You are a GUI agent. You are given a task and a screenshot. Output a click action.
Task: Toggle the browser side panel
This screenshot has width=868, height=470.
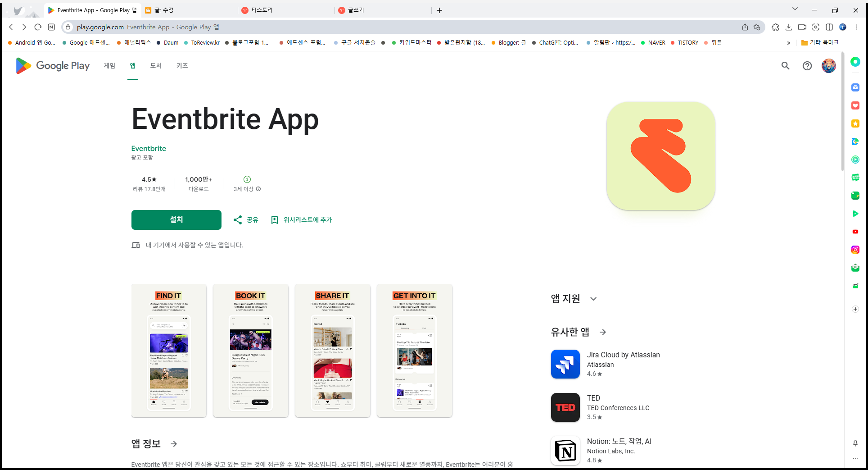830,27
